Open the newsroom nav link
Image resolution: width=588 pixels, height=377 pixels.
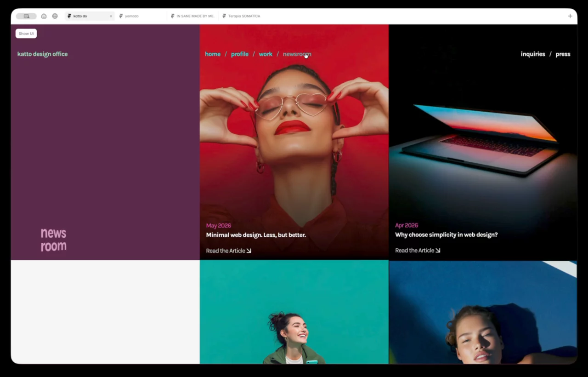tap(297, 54)
